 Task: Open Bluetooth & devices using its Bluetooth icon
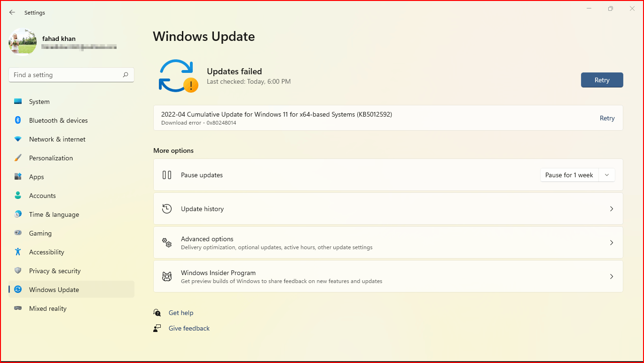click(x=19, y=120)
